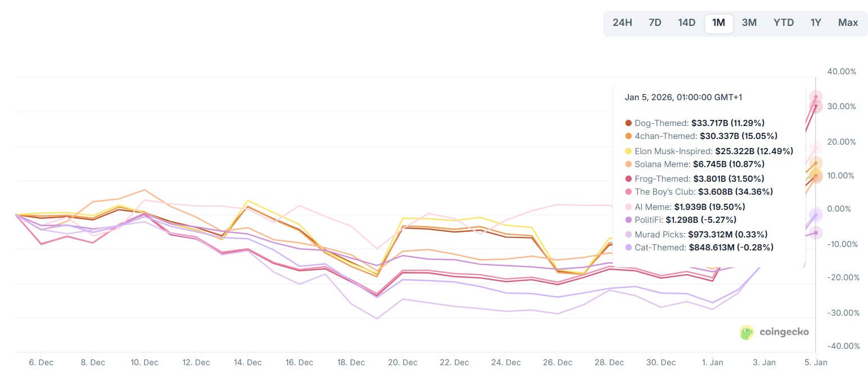The width and height of the screenshot is (868, 377).
Task: Select the Frog-Themed red color swatch
Action: 628,178
